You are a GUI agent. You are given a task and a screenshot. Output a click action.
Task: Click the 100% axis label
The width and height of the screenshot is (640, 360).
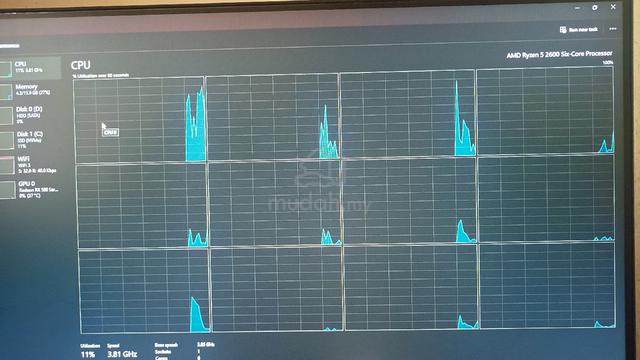point(608,62)
